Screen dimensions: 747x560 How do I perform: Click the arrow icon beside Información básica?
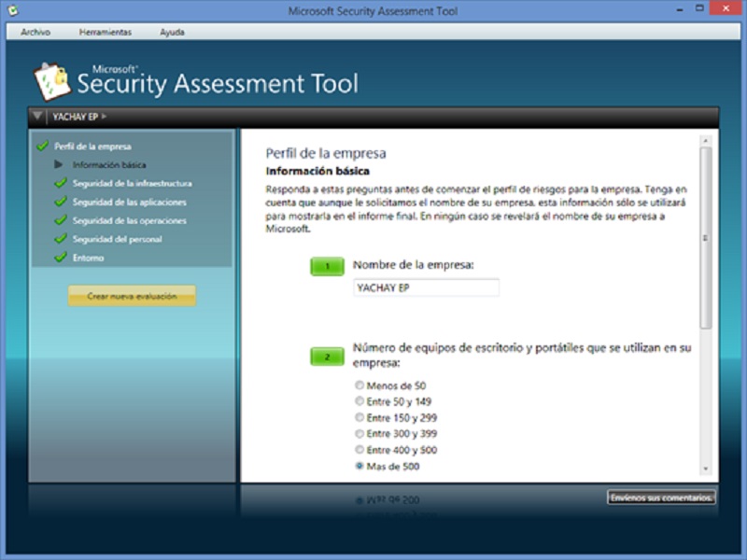point(59,164)
